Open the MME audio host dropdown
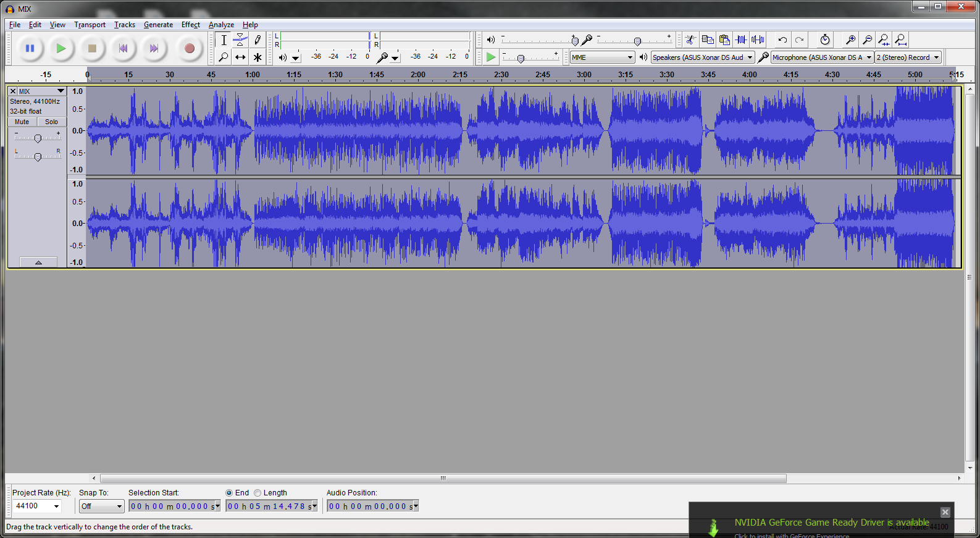Screen dimensions: 980x538 [602, 57]
